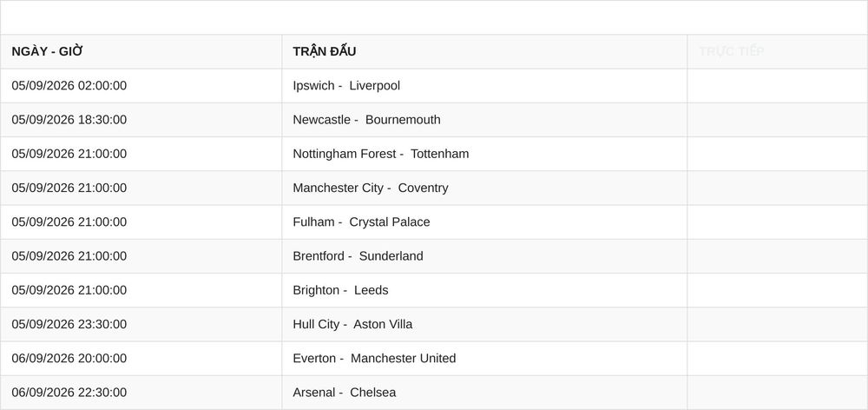Select the Ipswich - Liverpool match
Screen dimensions: 868x410
[346, 86]
